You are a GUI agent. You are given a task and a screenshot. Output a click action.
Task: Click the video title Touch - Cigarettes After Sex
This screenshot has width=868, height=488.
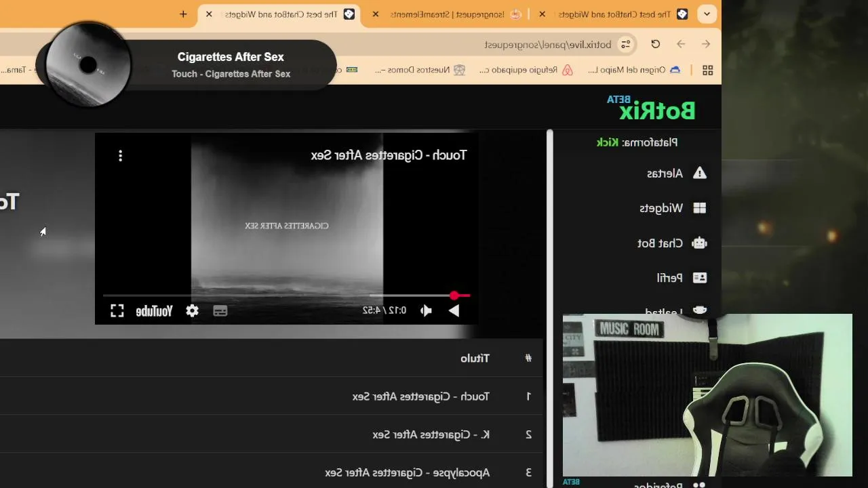pos(389,155)
